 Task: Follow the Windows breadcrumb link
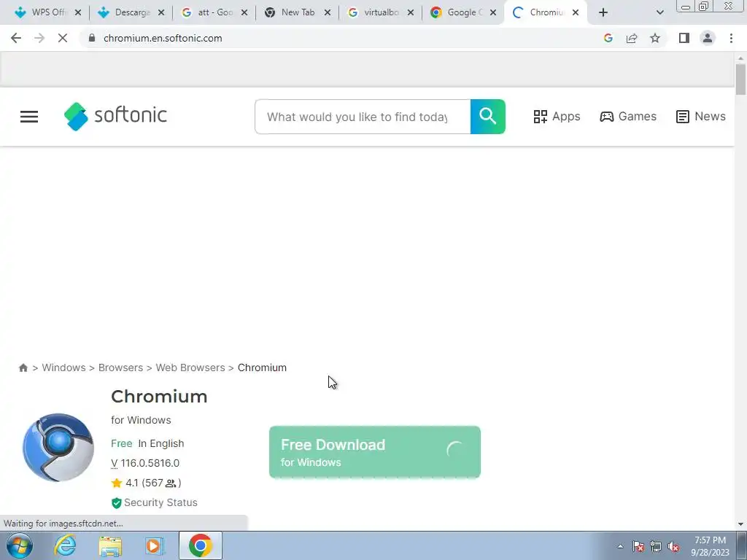click(x=64, y=367)
